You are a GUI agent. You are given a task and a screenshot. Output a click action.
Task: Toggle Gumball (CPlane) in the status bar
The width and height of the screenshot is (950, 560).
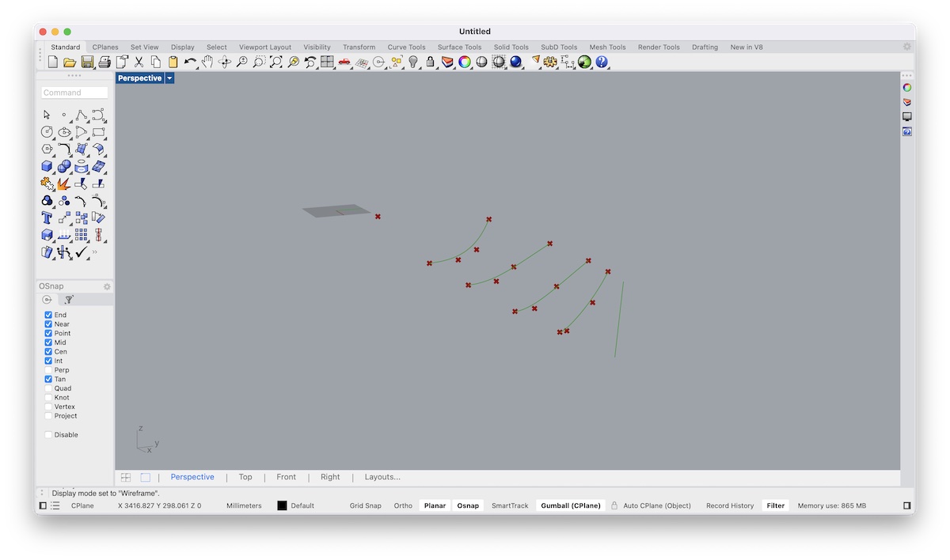571,505
